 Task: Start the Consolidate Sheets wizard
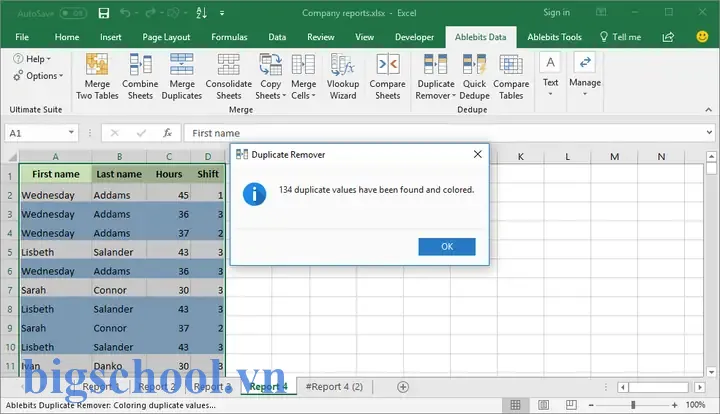[228, 77]
